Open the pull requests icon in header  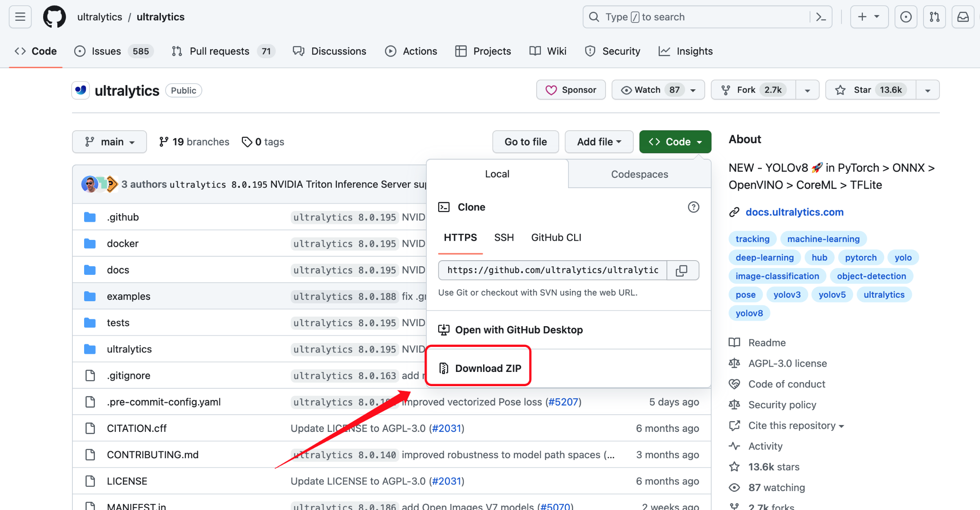pyautogui.click(x=934, y=17)
